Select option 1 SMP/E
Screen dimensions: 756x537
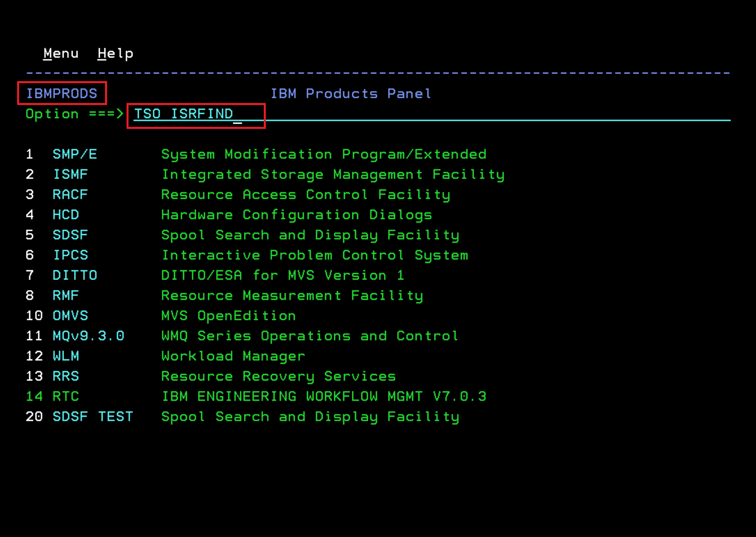75,154
